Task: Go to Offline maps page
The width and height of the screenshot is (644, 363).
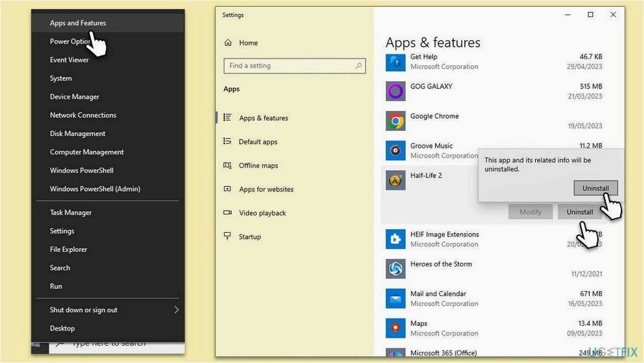Action: (259, 165)
